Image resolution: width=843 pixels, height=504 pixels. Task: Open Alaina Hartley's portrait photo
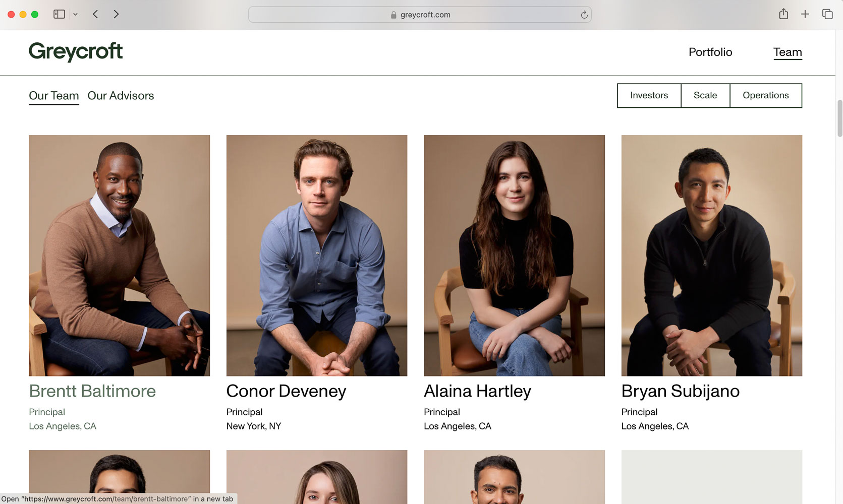(x=514, y=256)
